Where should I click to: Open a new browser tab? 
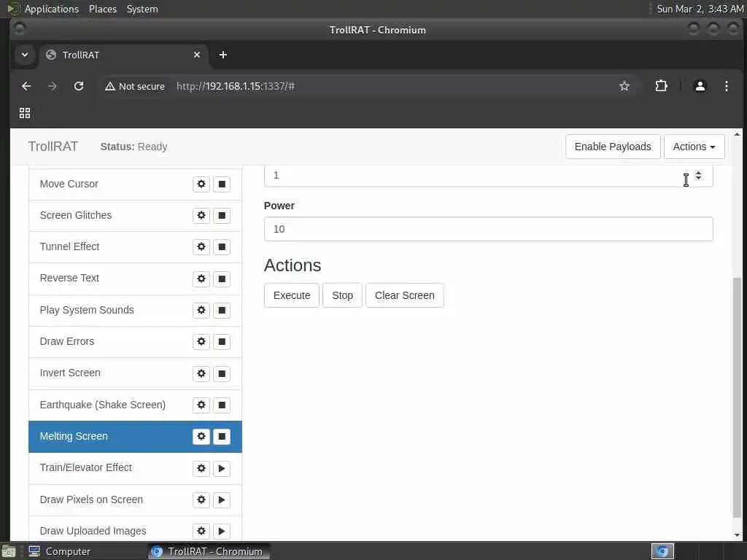coord(223,55)
